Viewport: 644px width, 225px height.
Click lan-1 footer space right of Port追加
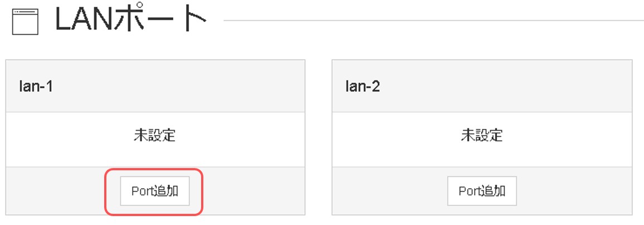point(251,191)
